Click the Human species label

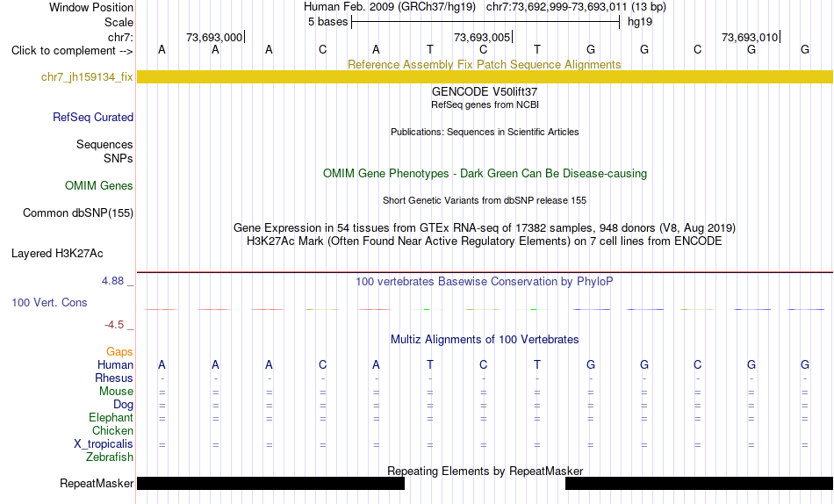pyautogui.click(x=115, y=364)
